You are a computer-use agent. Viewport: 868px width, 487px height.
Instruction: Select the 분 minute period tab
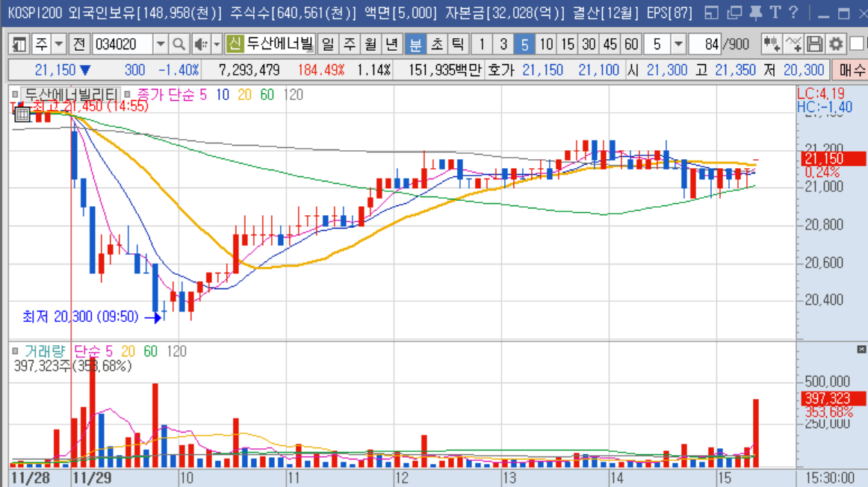[415, 44]
